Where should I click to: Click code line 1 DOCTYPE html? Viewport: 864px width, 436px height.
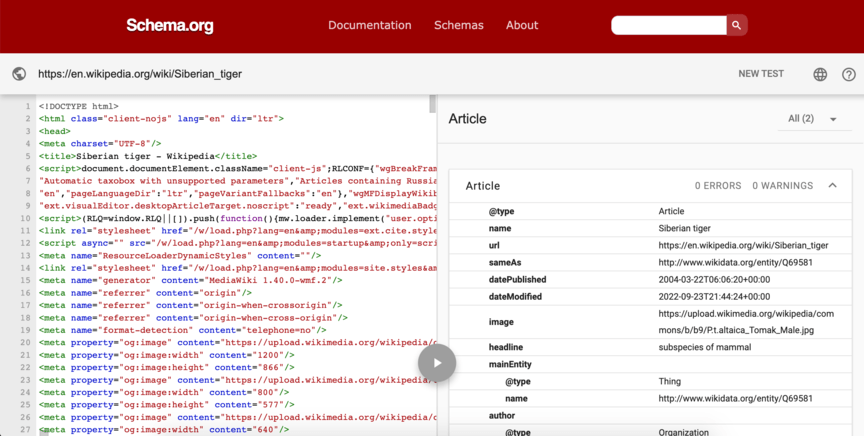(x=78, y=106)
